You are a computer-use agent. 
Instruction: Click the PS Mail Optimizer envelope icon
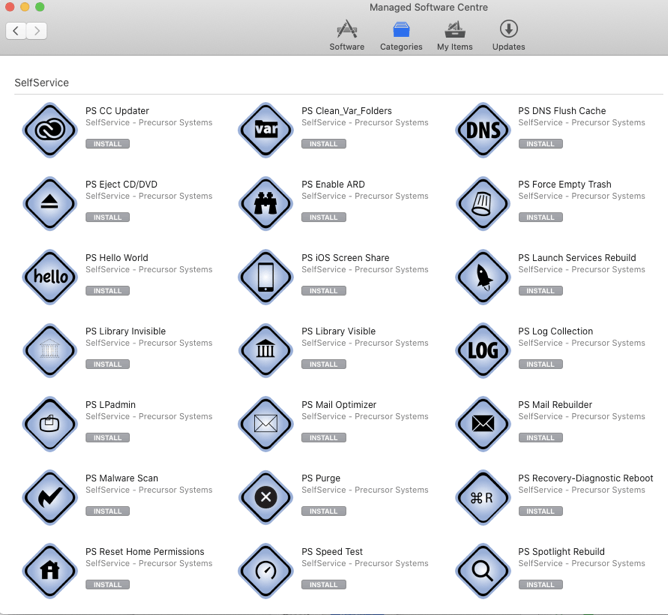(x=266, y=424)
